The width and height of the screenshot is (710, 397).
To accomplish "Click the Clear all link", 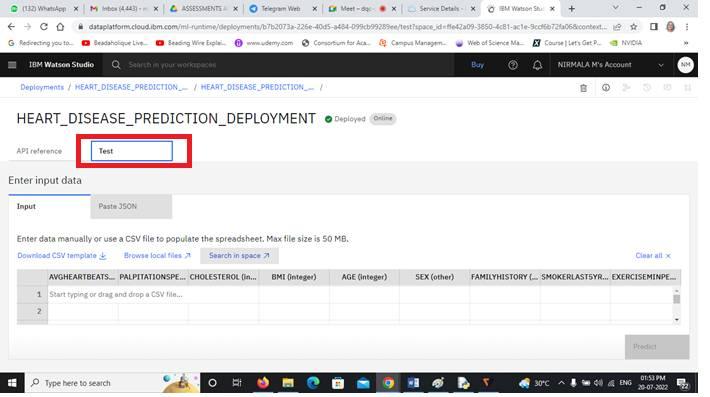I will coord(653,256).
